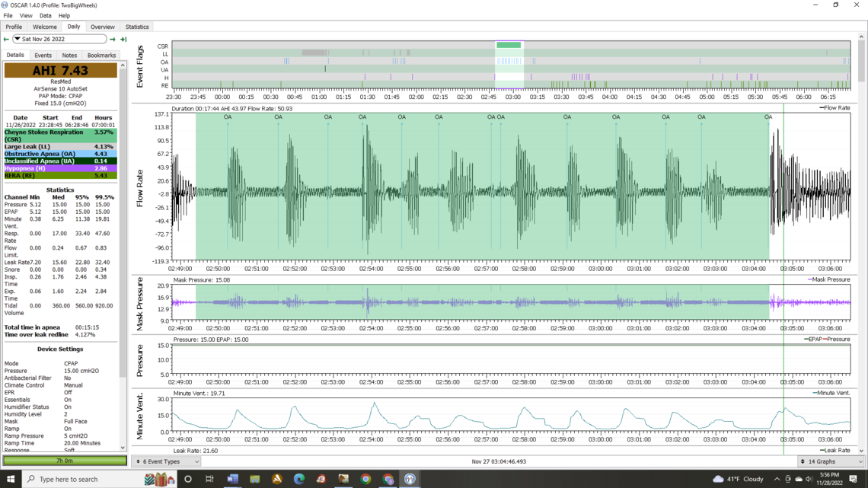Click the Hypopnea (H) row
Viewport: 868px width, 488px height.
[x=60, y=168]
